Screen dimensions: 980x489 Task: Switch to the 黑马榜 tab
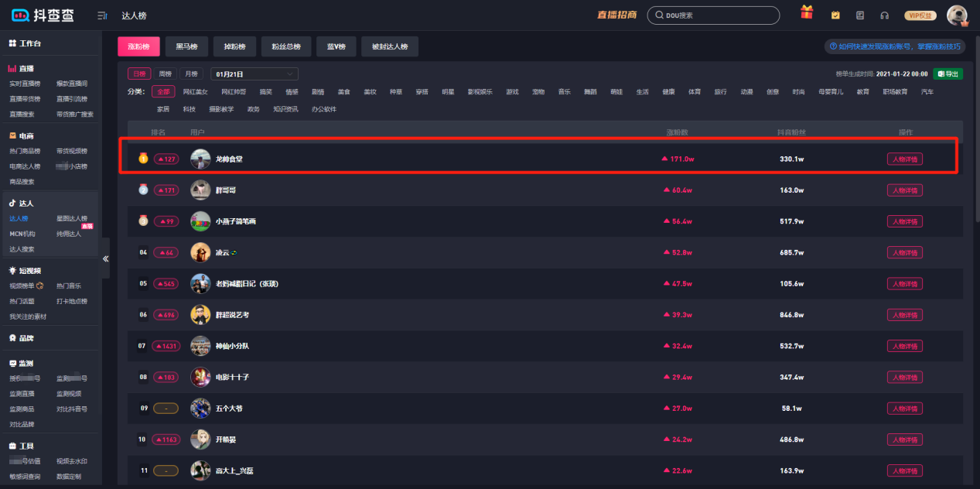point(186,47)
